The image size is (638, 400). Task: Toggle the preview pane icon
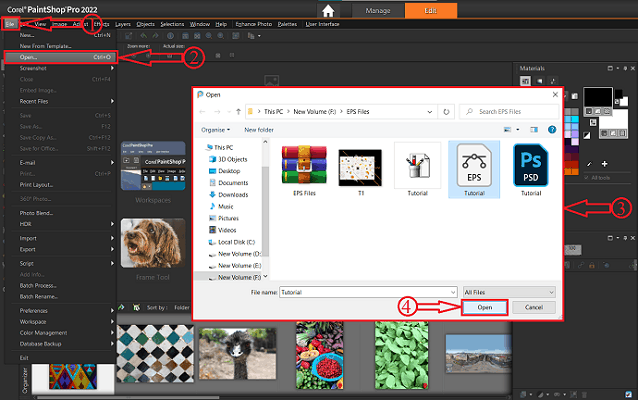[x=534, y=130]
